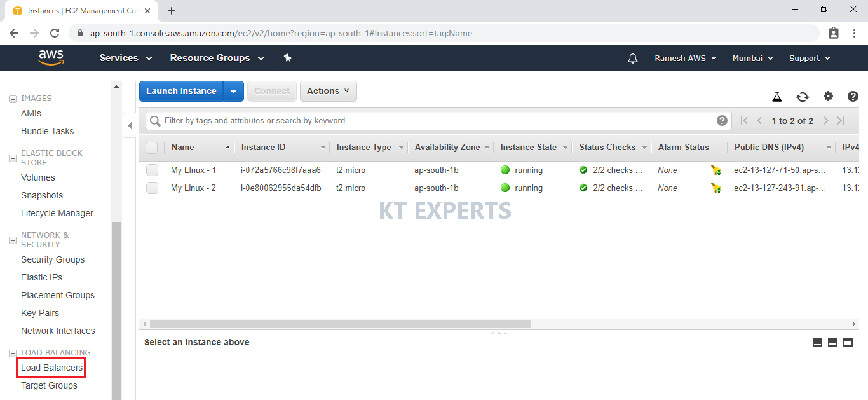Open Key Pairs link
This screenshot has height=400, width=868.
pyautogui.click(x=40, y=313)
